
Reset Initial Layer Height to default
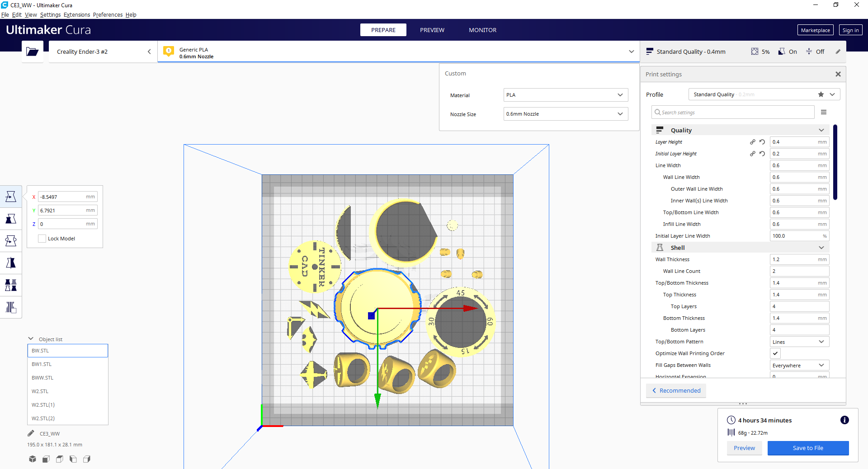[762, 154]
